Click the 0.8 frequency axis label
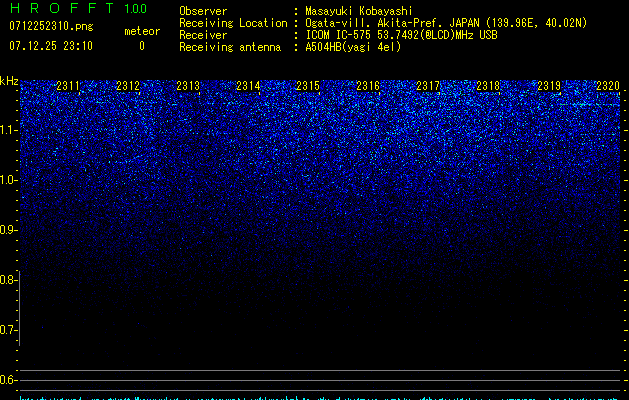This screenshot has height=400, width=629. tap(8, 280)
